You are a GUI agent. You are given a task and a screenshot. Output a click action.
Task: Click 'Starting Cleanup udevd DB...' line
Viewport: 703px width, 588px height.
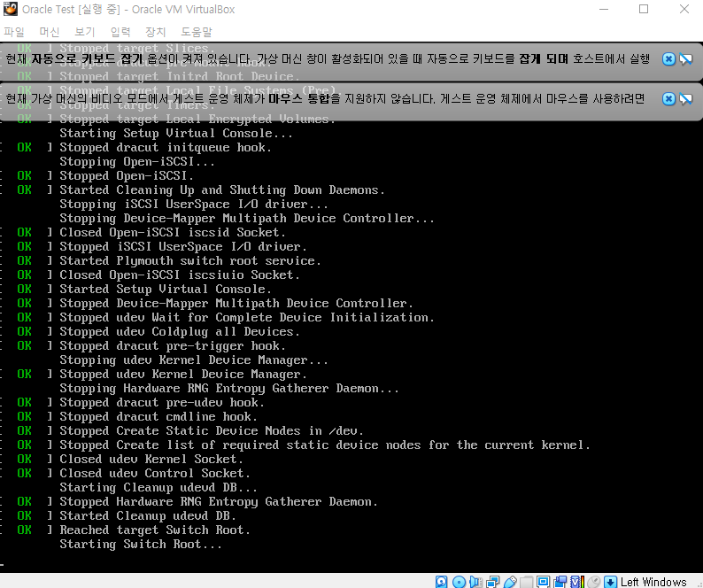click(158, 488)
